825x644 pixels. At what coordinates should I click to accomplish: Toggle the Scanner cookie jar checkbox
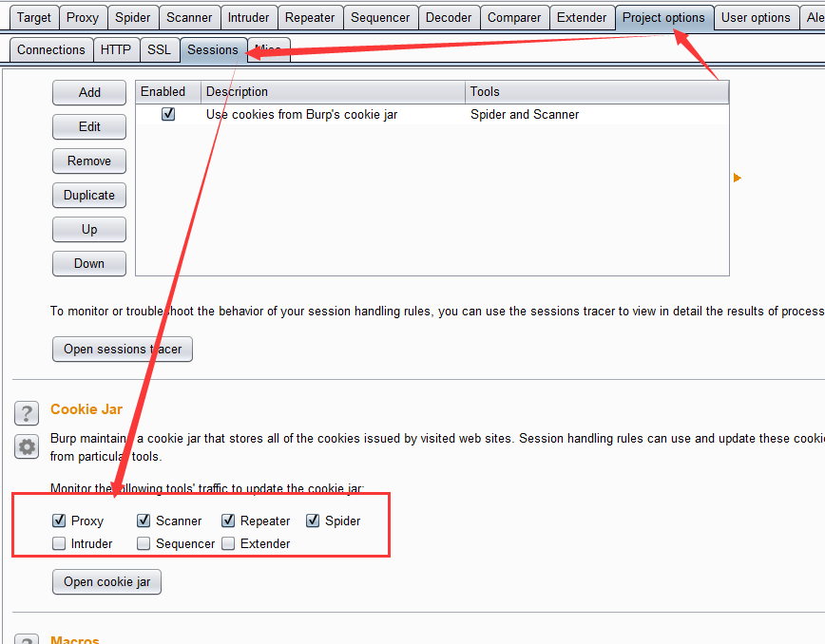tap(144, 521)
